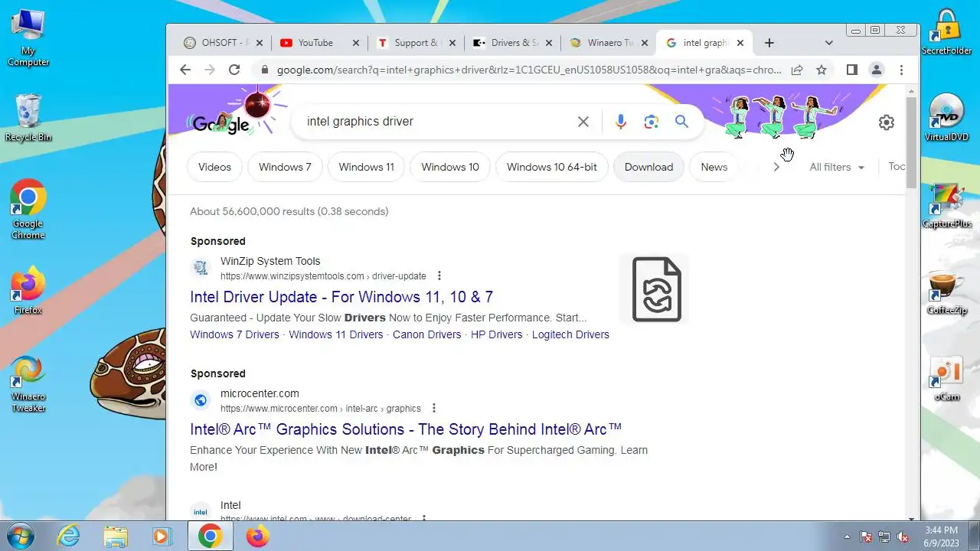Select the News filter chip

pos(714,167)
